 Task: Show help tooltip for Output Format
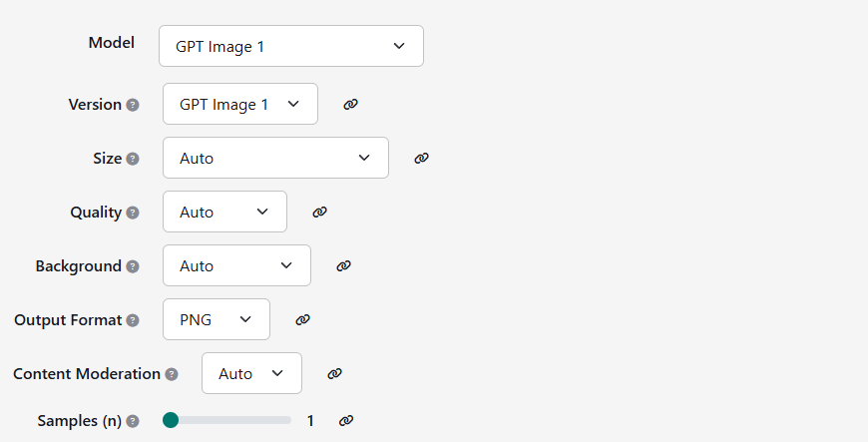(133, 320)
